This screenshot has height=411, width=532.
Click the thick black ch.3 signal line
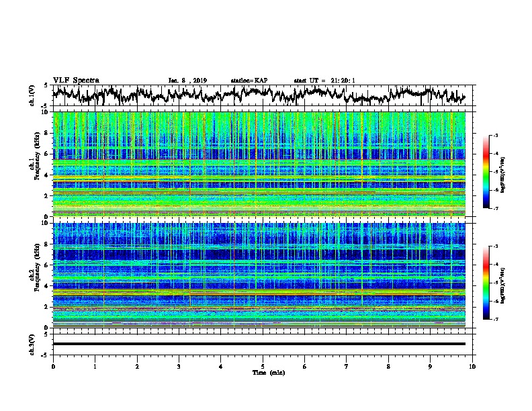(x=259, y=344)
